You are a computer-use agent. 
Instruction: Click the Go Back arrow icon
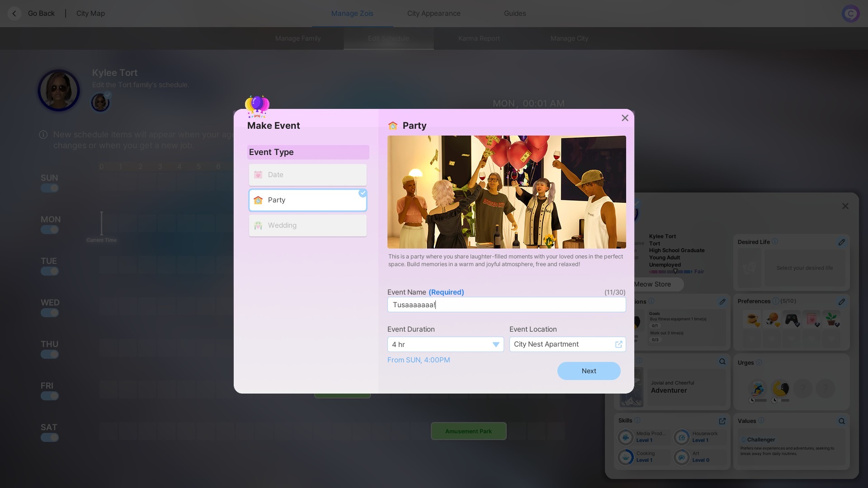14,14
